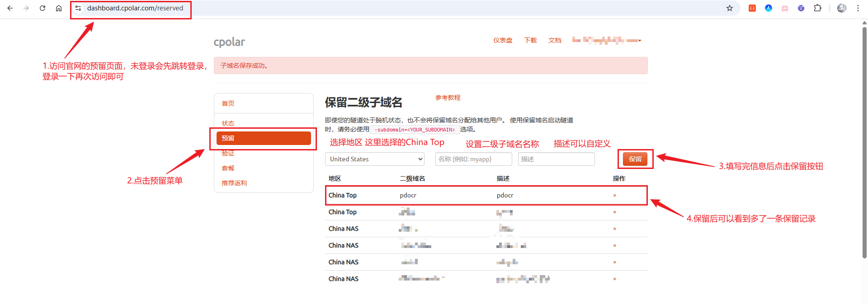View site information icon in address bar

coord(78,8)
